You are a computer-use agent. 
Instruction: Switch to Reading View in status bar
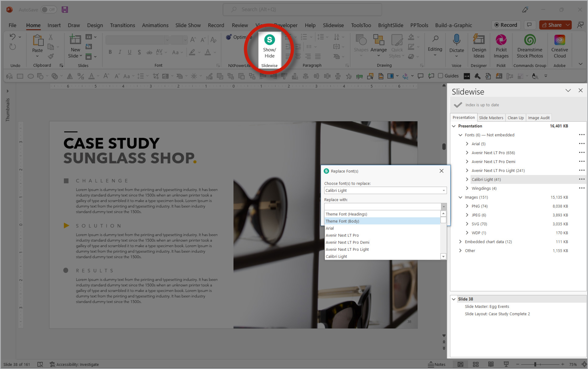coord(491,364)
